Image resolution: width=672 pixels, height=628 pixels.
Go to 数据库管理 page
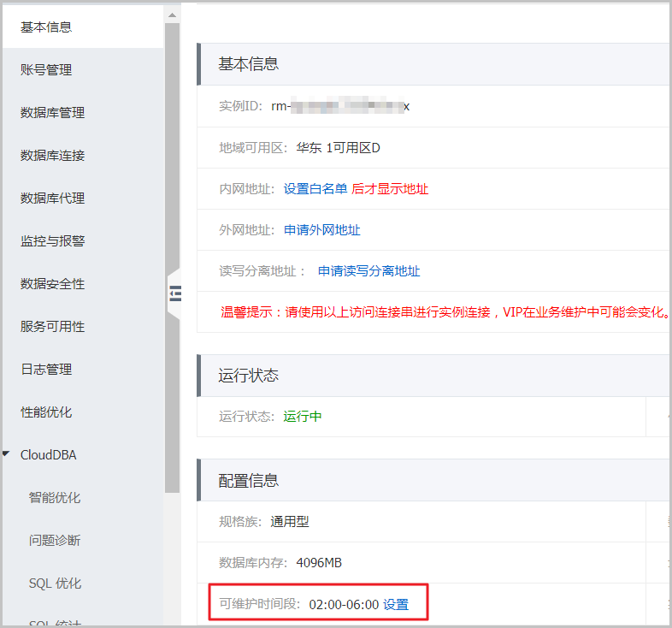click(x=52, y=112)
